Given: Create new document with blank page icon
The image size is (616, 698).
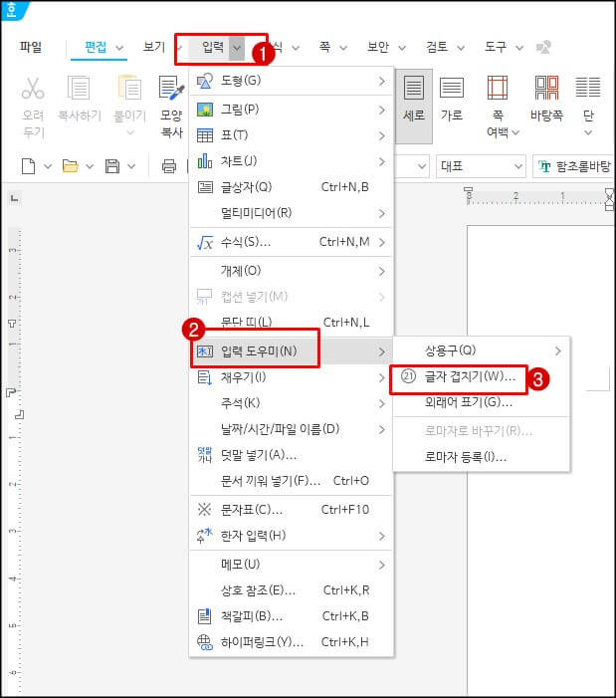Looking at the screenshot, I should point(29,166).
